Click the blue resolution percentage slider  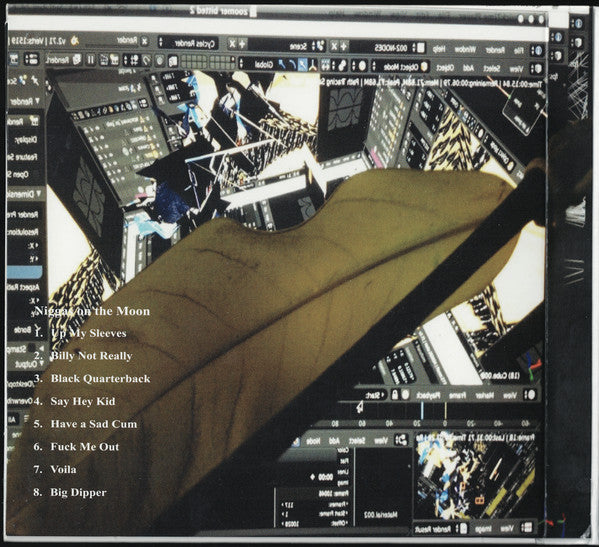click(x=24, y=272)
